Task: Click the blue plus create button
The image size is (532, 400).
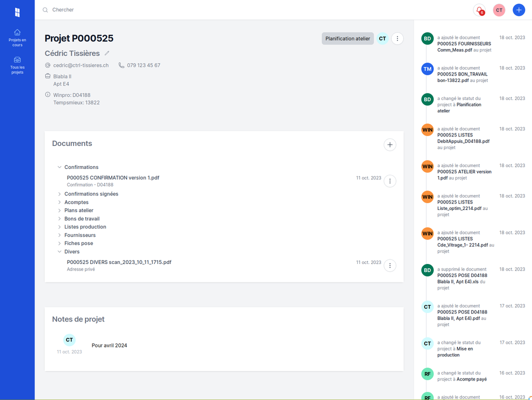Action: click(519, 10)
